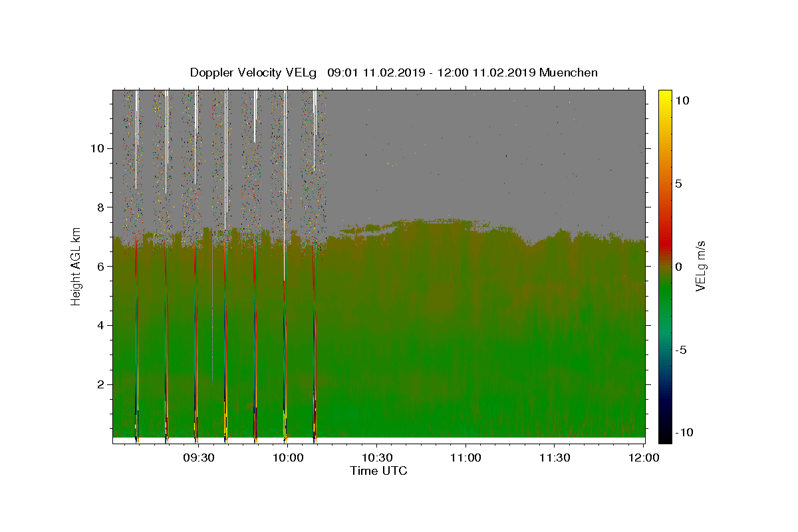Click the 'Muenchen' station name in title

coord(569,72)
